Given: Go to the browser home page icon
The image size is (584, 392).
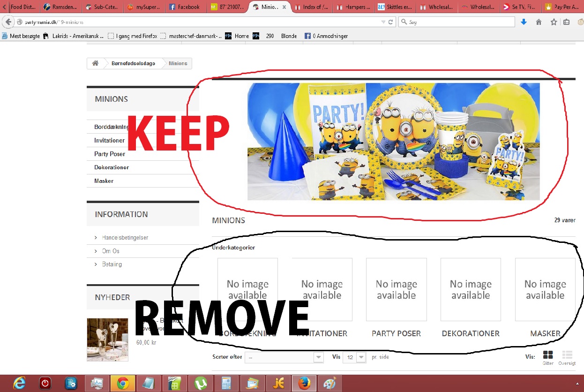Looking at the screenshot, I should click(x=539, y=22).
